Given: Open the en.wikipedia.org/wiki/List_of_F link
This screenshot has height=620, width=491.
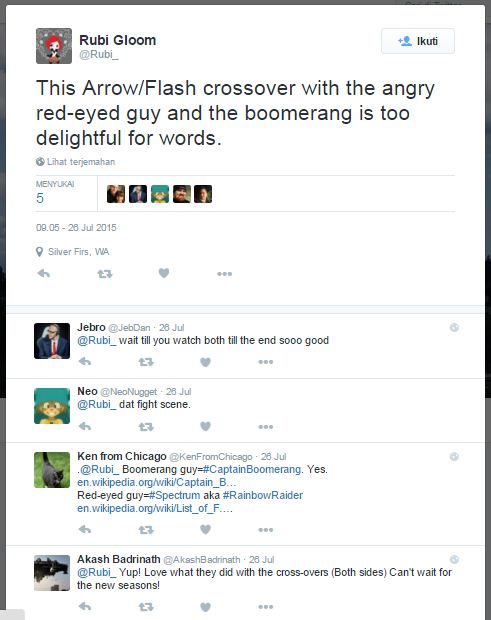Looking at the screenshot, I should (155, 508).
